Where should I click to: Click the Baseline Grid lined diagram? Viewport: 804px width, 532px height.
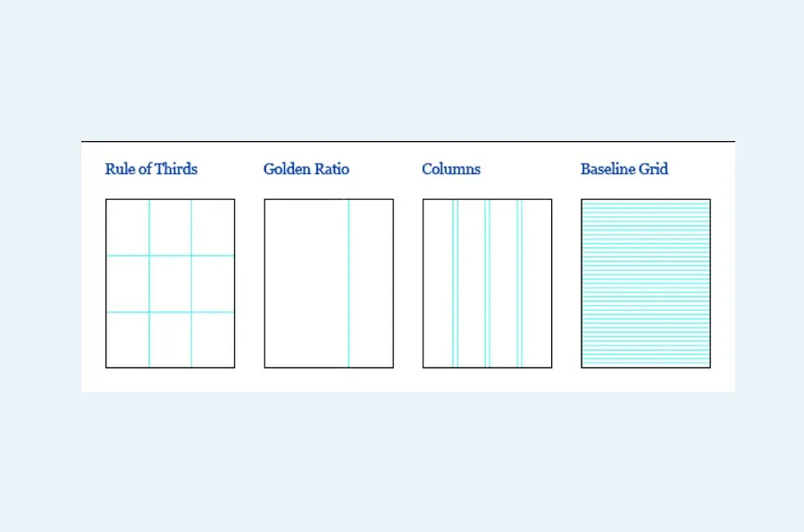click(x=646, y=283)
